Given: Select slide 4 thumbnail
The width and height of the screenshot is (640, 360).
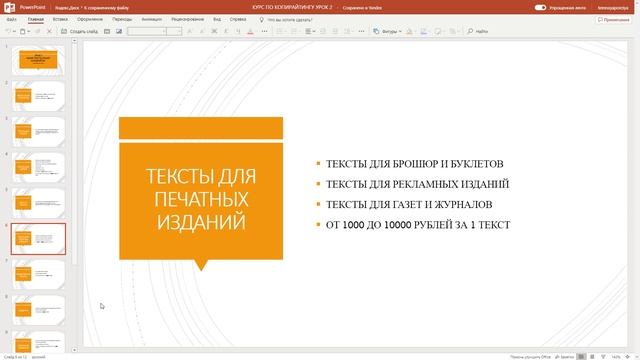Looking at the screenshot, I should click(x=38, y=167).
